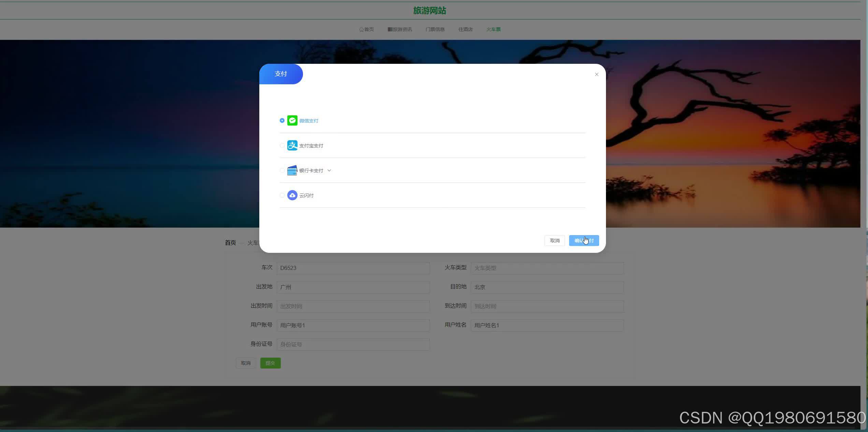Go to the 住酒店 menu item
The height and width of the screenshot is (432, 868).
point(465,29)
